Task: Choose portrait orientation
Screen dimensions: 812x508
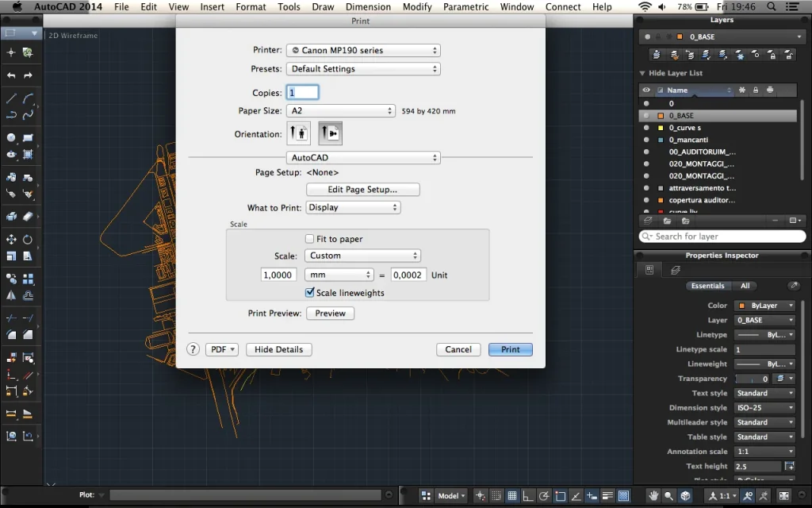Action: (x=299, y=133)
